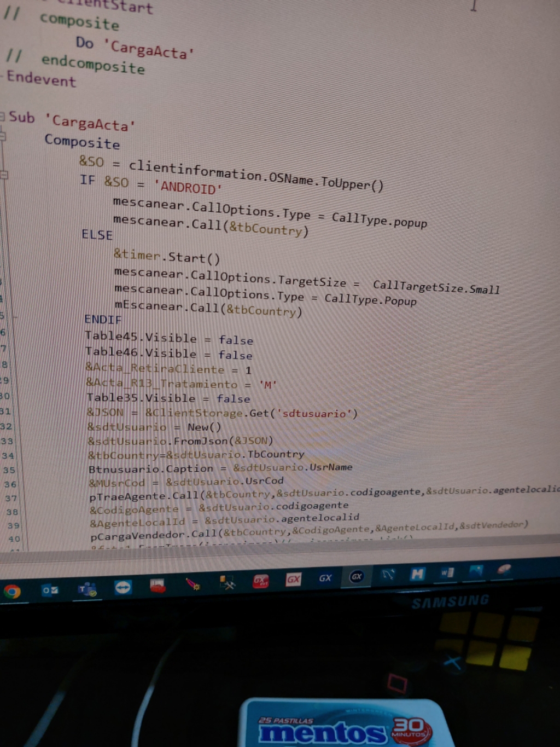Image resolution: width=560 pixels, height=747 pixels.
Task: Open the hammer-and-wrench tools taskbar icon
Action: [227, 583]
